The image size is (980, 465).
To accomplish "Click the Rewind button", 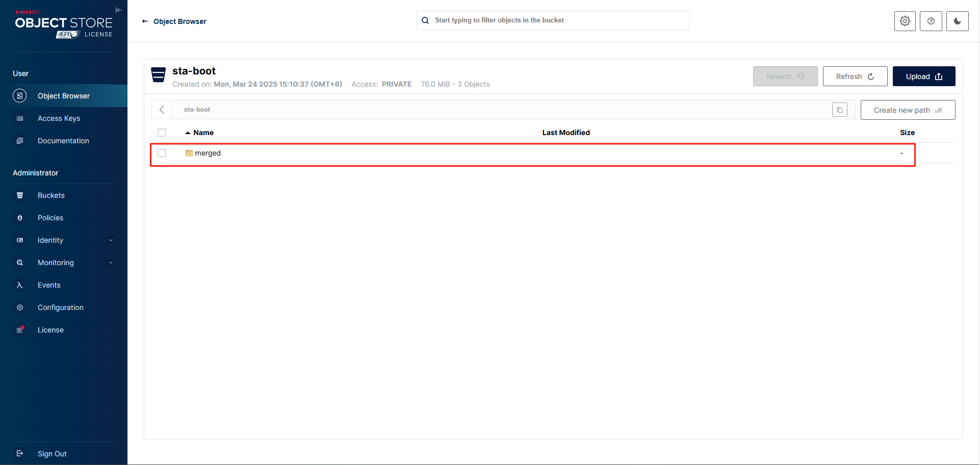I will pyautogui.click(x=785, y=76).
